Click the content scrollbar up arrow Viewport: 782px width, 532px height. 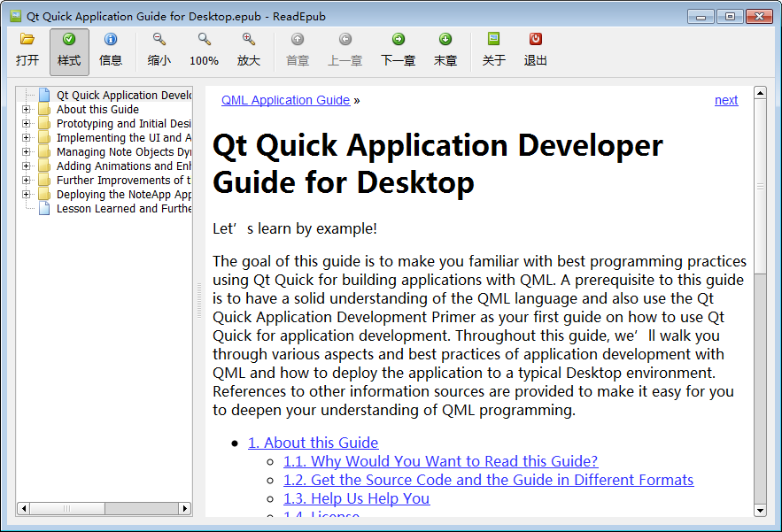[x=760, y=93]
